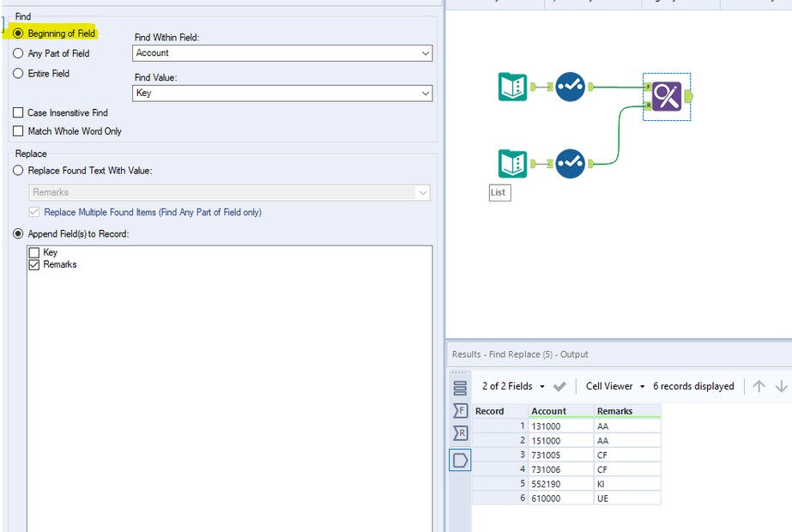Enable Match Whole Word Only checkbox
Image resolution: width=792 pixels, height=532 pixels.
(x=18, y=131)
